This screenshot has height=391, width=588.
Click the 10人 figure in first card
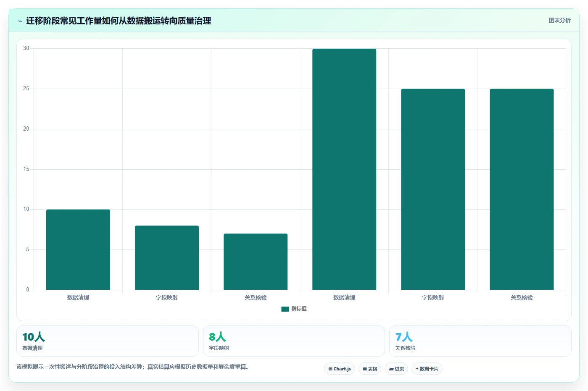pos(33,337)
